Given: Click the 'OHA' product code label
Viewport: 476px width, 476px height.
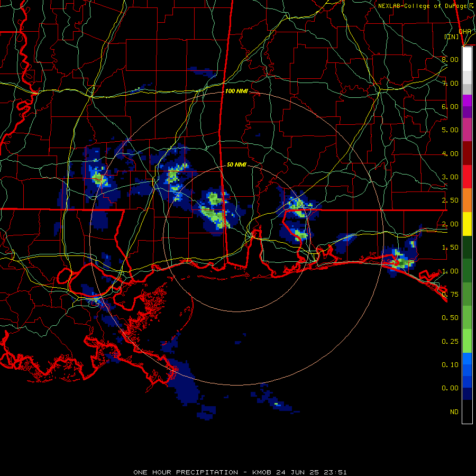Looking at the screenshot, I should coord(465,32).
